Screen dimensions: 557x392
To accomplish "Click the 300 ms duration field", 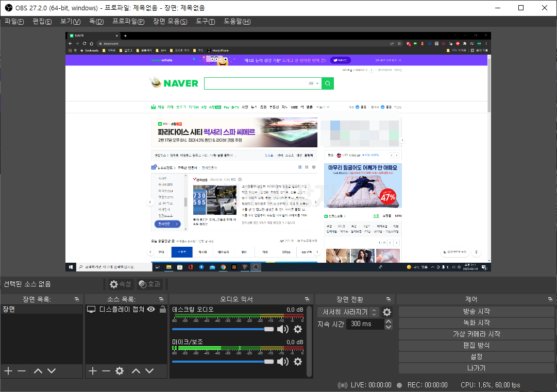I will [x=365, y=324].
